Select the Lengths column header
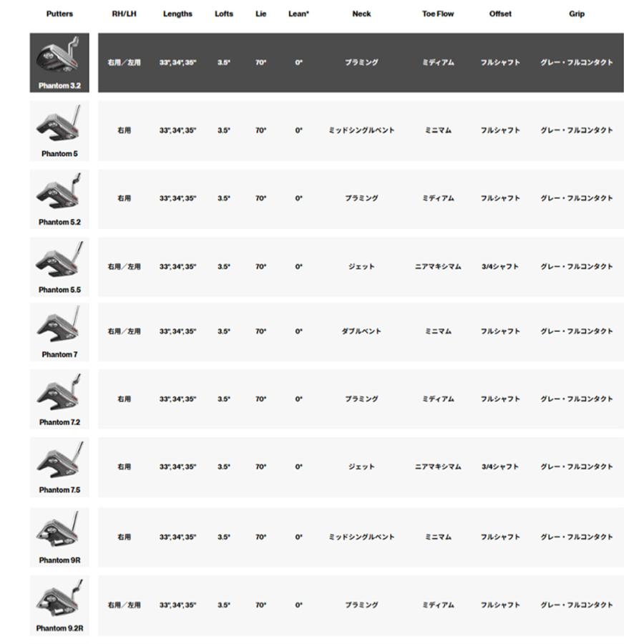This screenshot has width=644, height=644. click(x=177, y=14)
